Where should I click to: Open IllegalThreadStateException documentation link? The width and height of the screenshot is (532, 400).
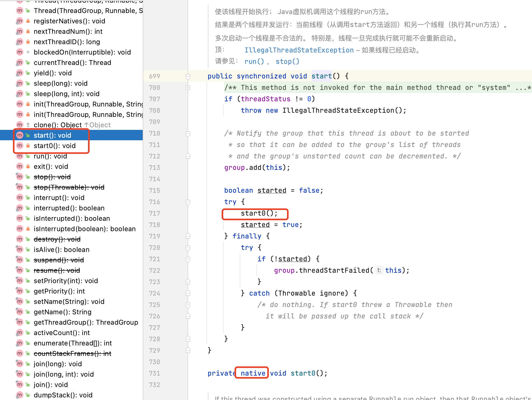point(299,50)
